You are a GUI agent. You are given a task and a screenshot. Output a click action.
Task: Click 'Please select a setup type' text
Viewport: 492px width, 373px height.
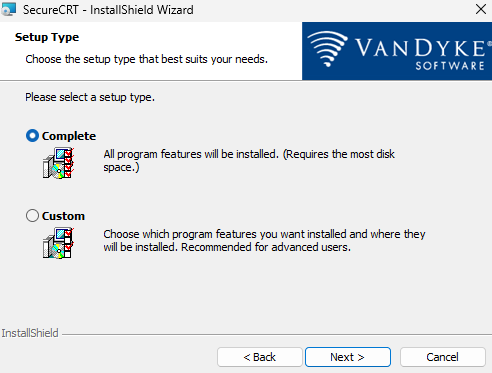tap(90, 97)
